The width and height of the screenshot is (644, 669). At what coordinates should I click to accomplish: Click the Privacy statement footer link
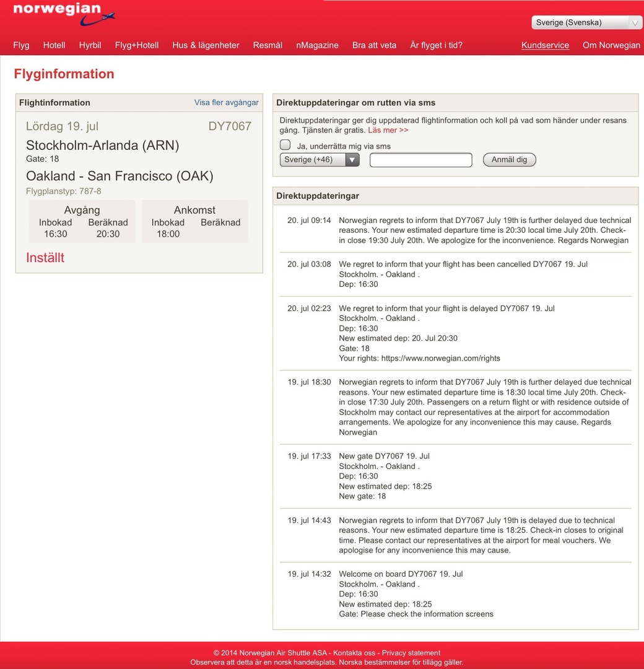click(x=411, y=653)
